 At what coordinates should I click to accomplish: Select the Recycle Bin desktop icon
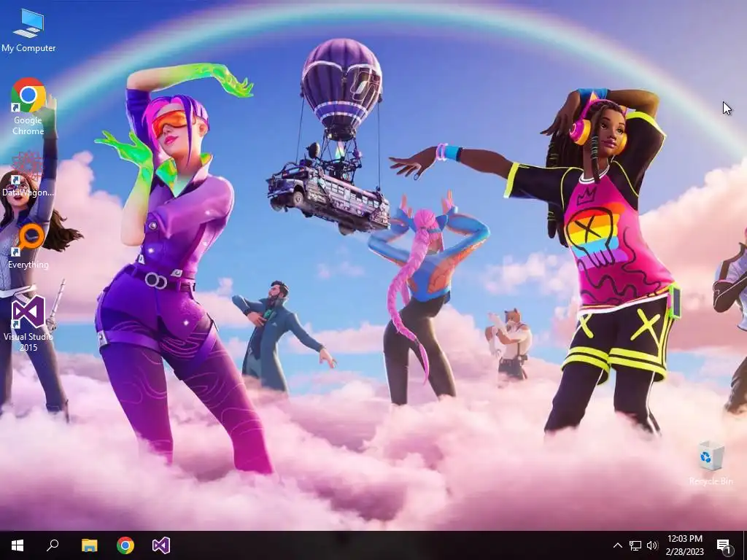[x=711, y=463]
